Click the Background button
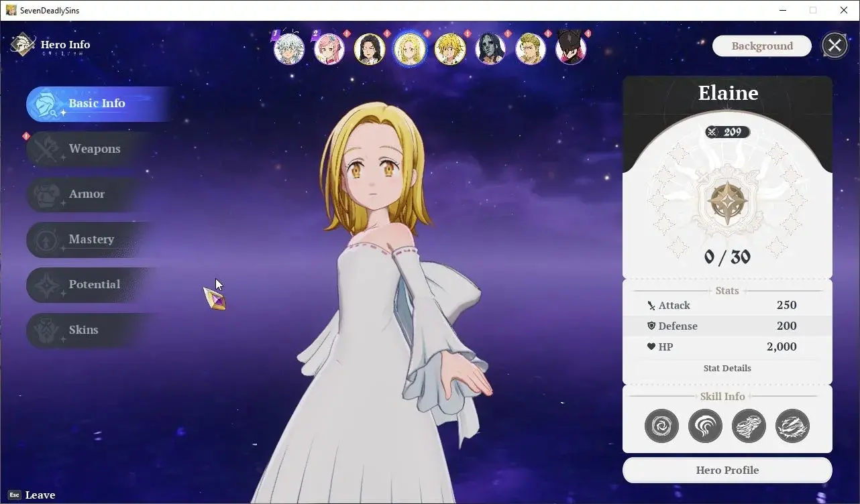The height and width of the screenshot is (504, 860). (x=762, y=46)
